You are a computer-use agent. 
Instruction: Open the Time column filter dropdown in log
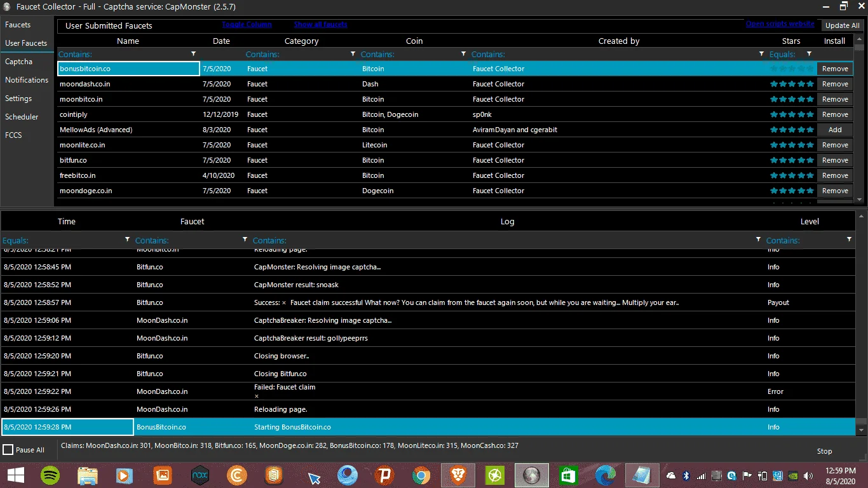[128, 240]
